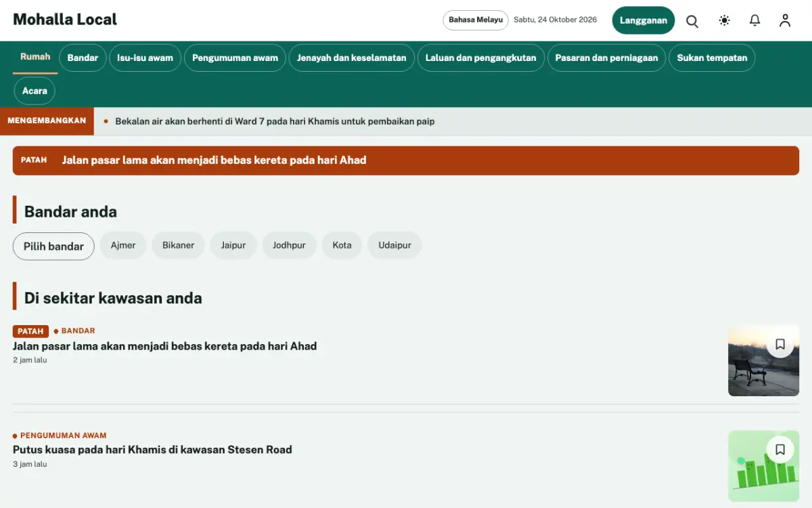Open the Acara tab
The image size is (812, 508).
point(35,91)
